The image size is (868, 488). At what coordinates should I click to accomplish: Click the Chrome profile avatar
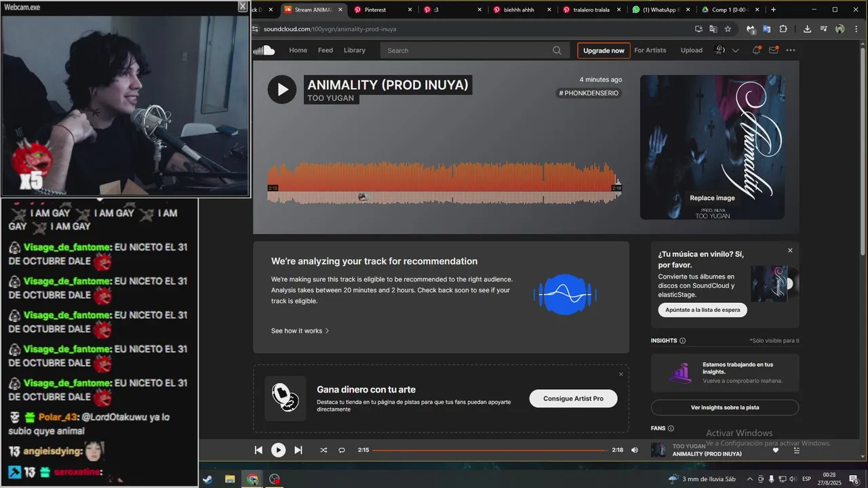(840, 29)
